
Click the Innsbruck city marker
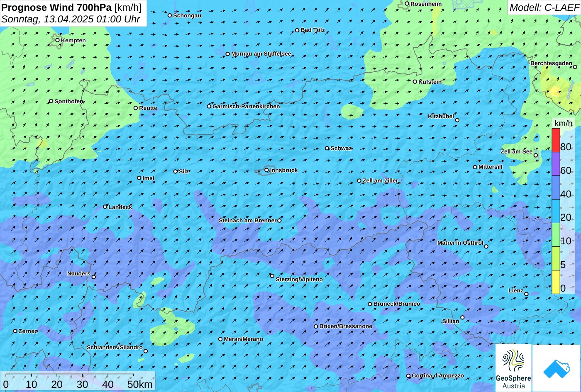coord(267,170)
